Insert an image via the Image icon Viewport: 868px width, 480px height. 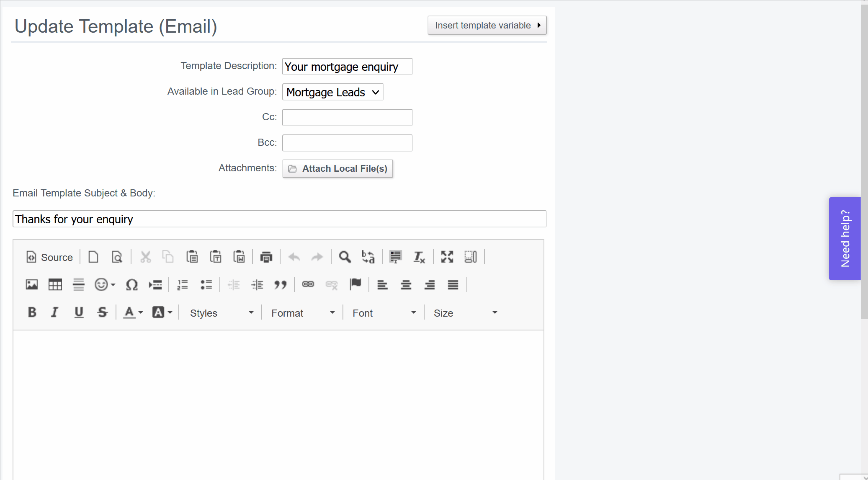pyautogui.click(x=32, y=285)
